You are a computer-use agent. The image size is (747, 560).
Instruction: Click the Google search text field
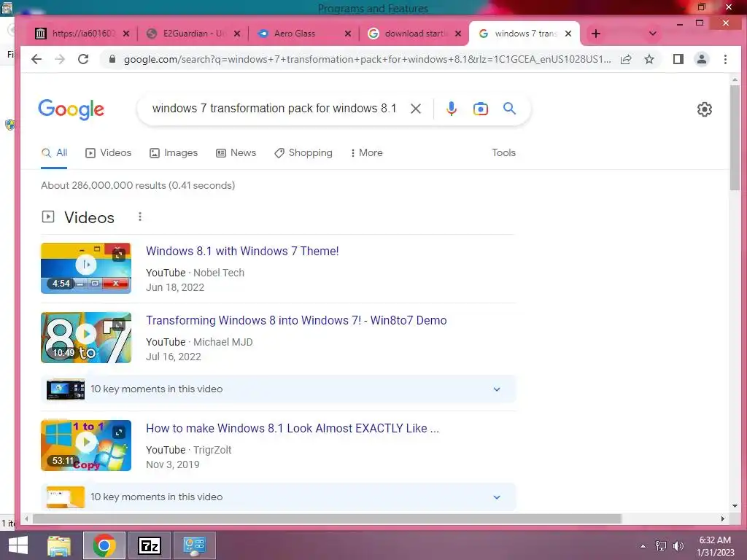pyautogui.click(x=274, y=109)
